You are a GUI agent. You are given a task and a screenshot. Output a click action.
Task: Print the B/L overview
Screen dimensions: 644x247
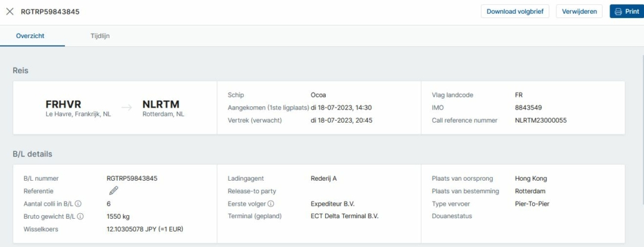[626, 11]
